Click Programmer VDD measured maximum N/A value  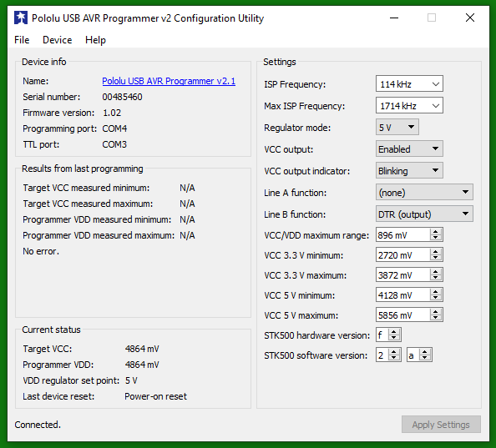[187, 235]
